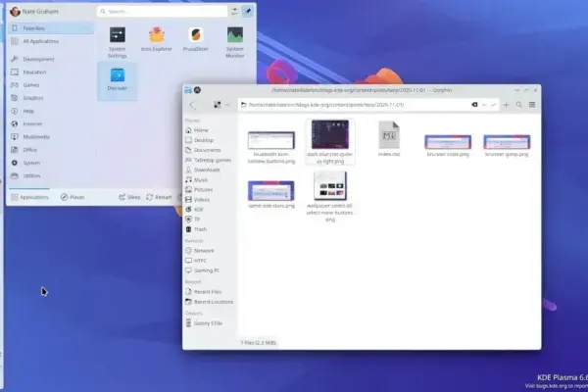Select same-size-stars.png file
The image size is (588, 392).
pos(271,194)
